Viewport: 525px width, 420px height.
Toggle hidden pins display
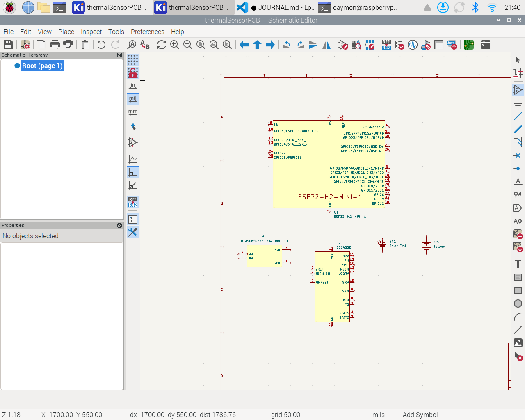pyautogui.click(x=133, y=142)
